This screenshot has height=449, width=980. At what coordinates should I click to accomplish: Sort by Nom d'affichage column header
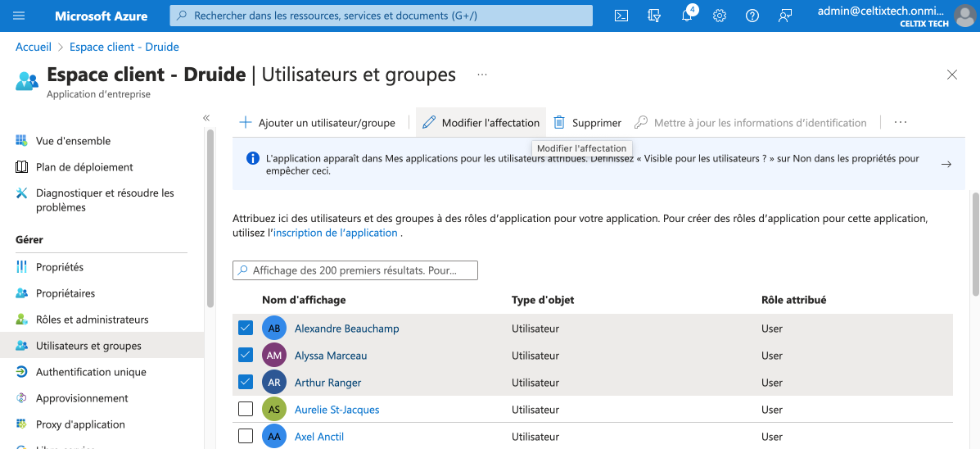(304, 300)
